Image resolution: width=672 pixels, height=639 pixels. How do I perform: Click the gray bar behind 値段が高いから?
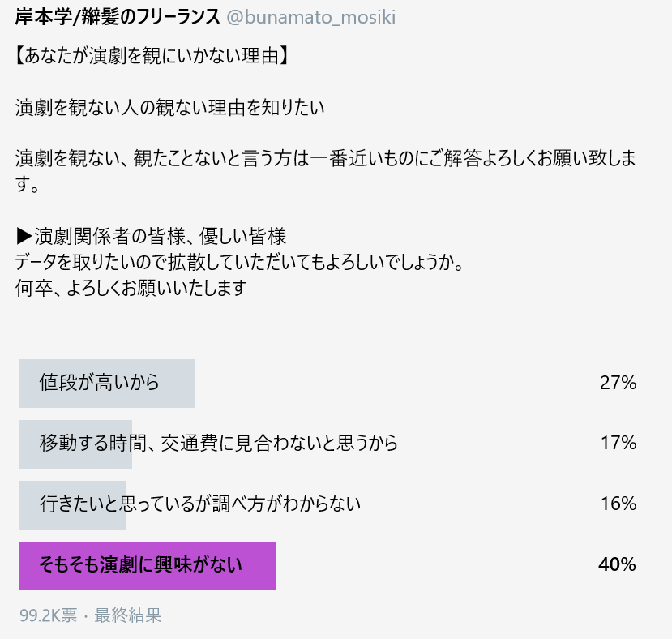tap(107, 384)
